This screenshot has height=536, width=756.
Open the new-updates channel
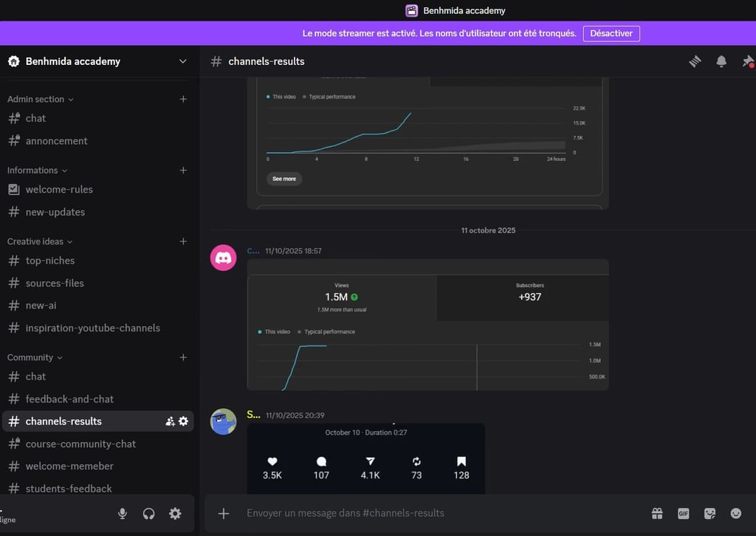tap(98, 212)
